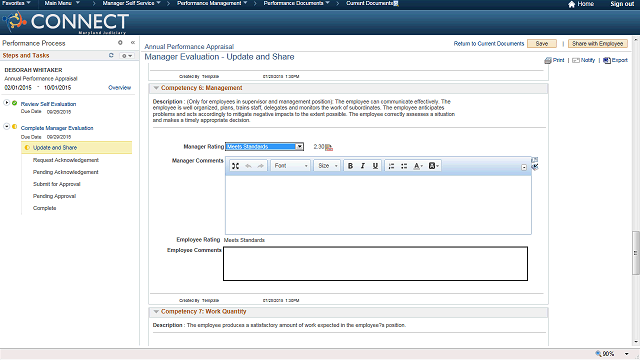Click the green check status on Review Self Evaluation

[15, 103]
